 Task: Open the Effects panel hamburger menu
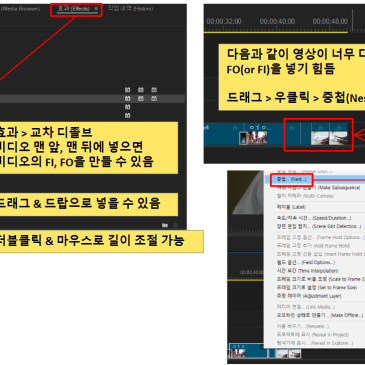96,9
